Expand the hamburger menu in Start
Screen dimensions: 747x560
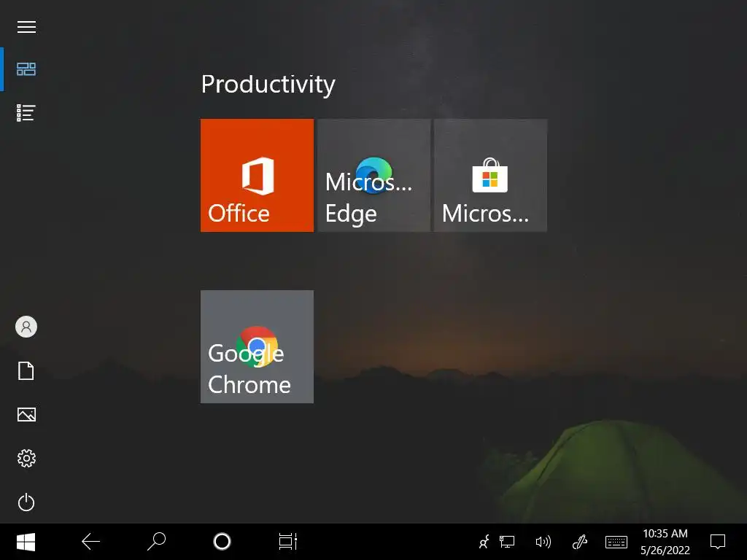[27, 27]
